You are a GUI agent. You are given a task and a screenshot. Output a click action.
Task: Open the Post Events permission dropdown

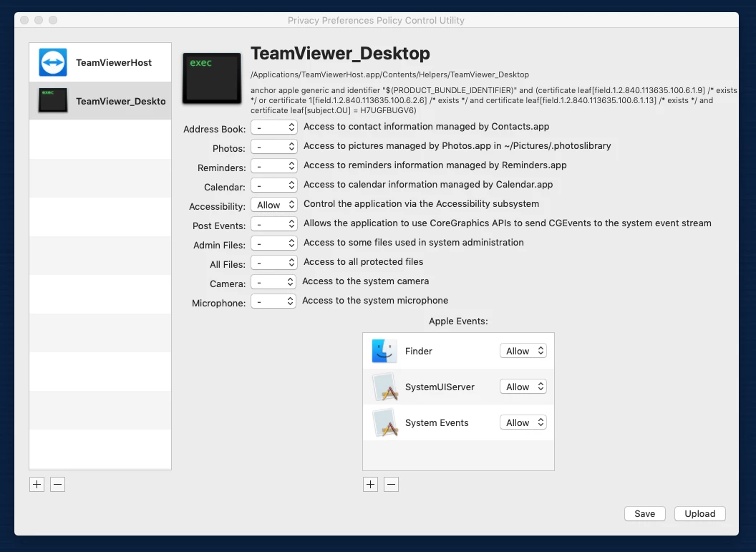(274, 223)
